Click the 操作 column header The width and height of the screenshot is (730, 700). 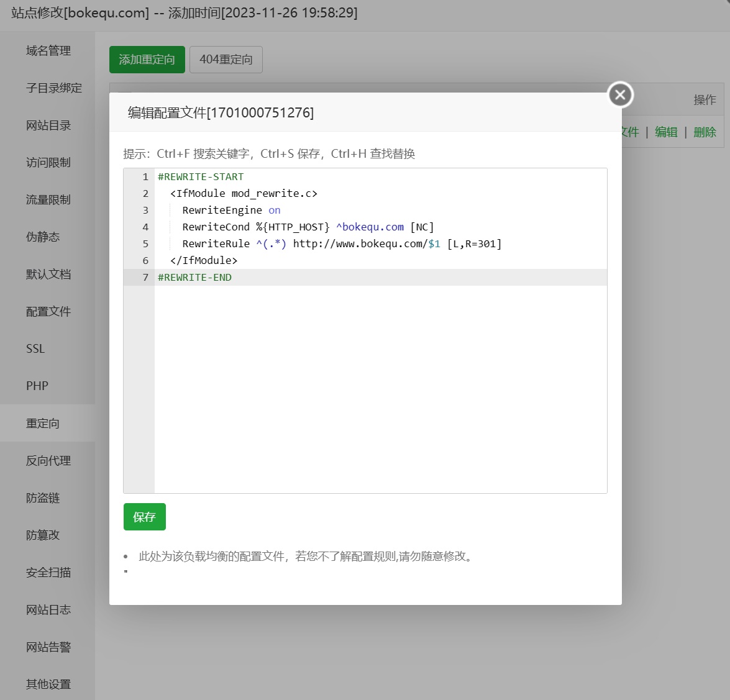tap(705, 99)
